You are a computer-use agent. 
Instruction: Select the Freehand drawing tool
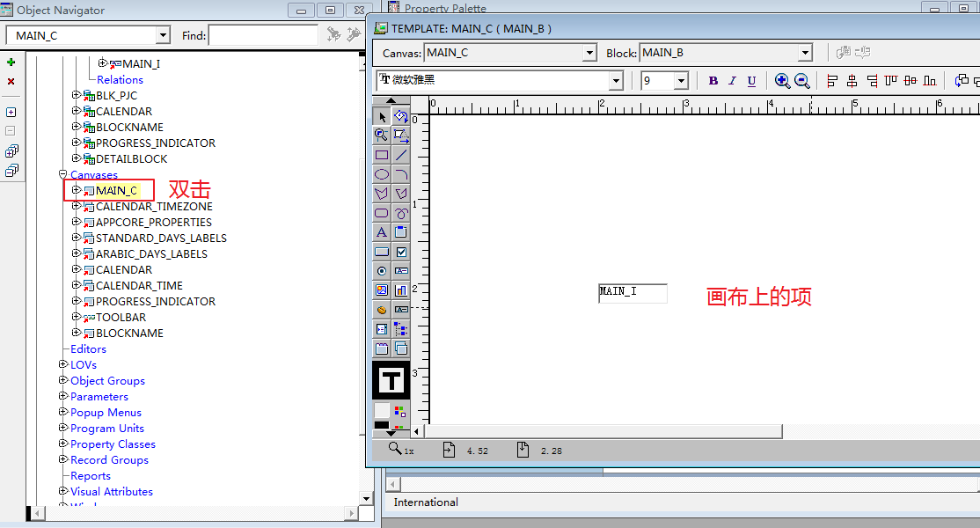pos(401,213)
